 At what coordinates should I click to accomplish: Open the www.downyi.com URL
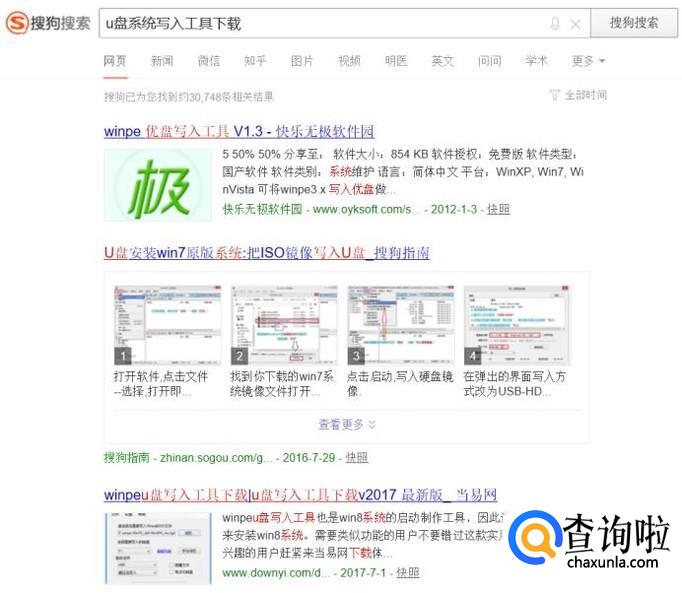click(x=276, y=573)
